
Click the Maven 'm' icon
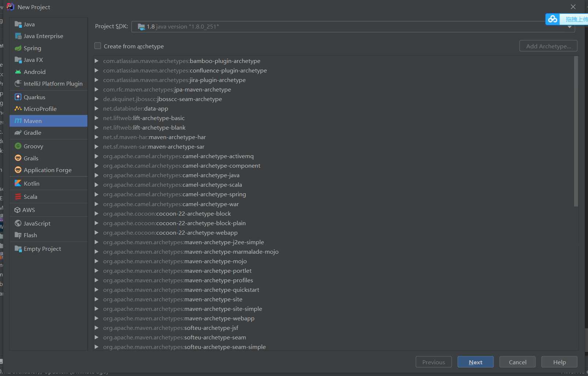pos(18,121)
